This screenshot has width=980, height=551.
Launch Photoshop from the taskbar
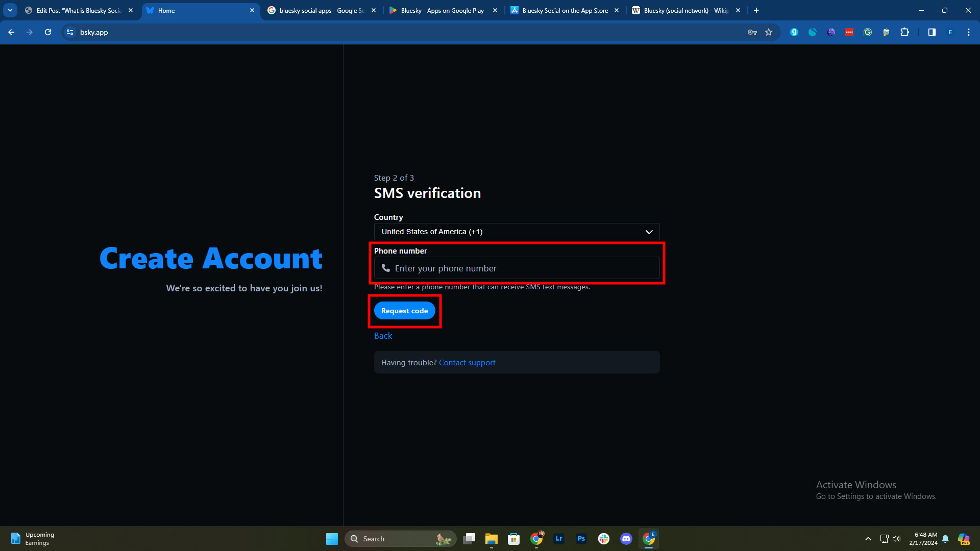tap(581, 539)
